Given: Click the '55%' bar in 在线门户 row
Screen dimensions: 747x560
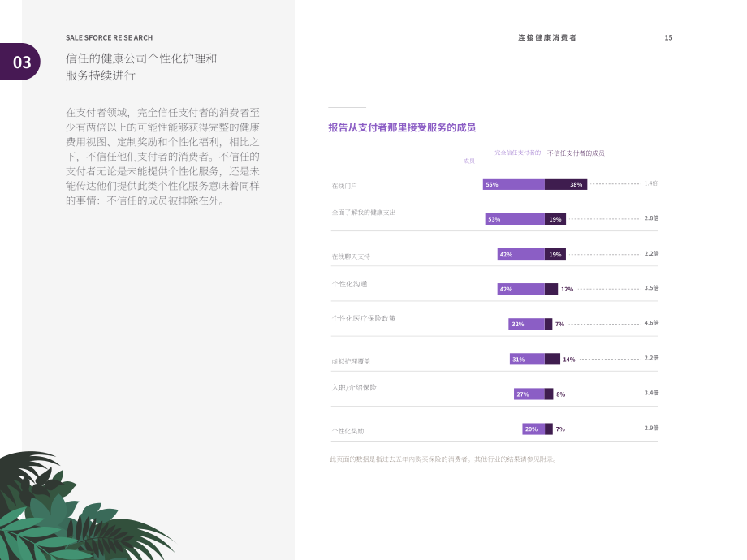Looking at the screenshot, I should (513, 184).
